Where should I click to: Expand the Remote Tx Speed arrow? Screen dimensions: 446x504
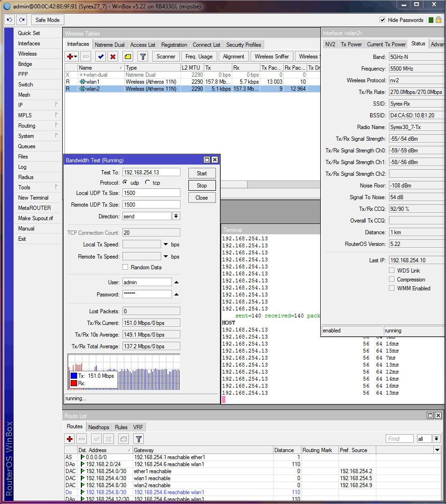[166, 257]
